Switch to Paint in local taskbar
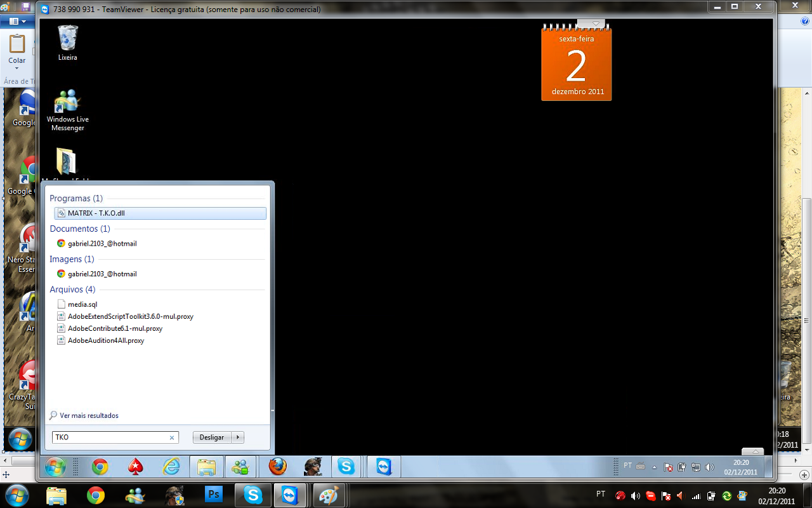 [329, 495]
